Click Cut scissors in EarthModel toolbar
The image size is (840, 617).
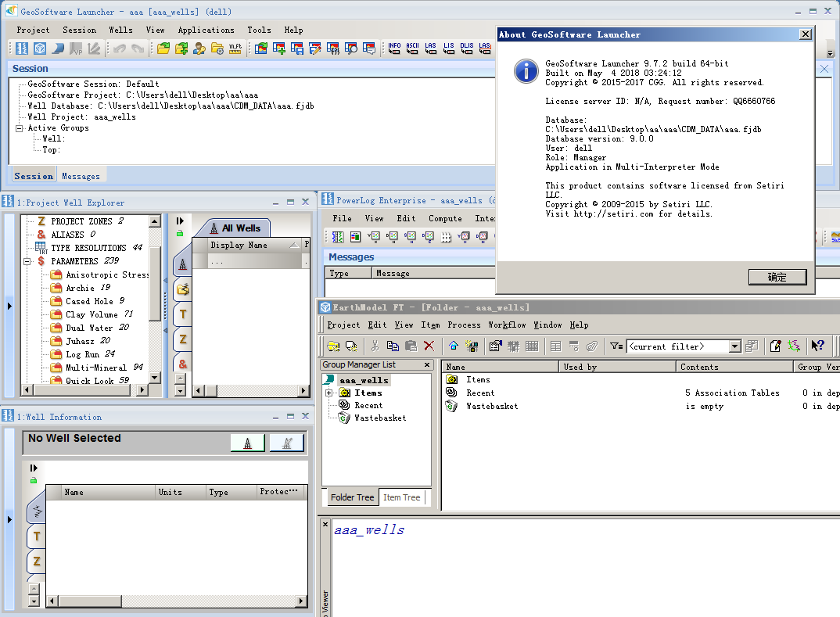point(375,346)
